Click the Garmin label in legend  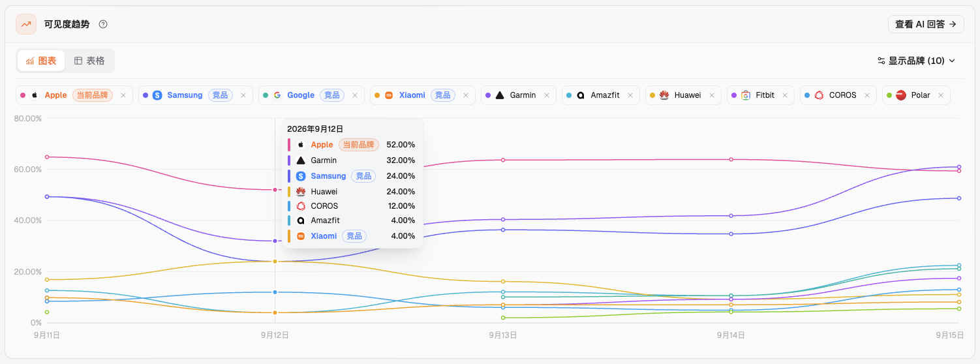(x=523, y=95)
